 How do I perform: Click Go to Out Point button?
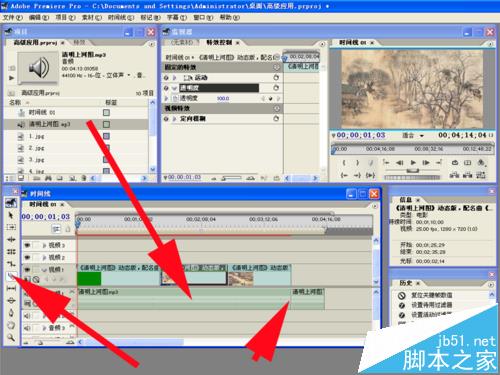[357, 175]
